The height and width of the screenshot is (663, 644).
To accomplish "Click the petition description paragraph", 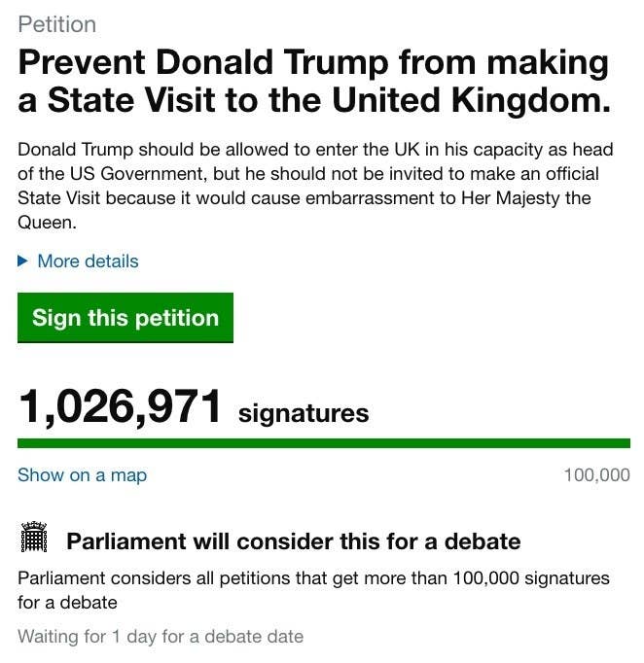I will click(x=315, y=186).
